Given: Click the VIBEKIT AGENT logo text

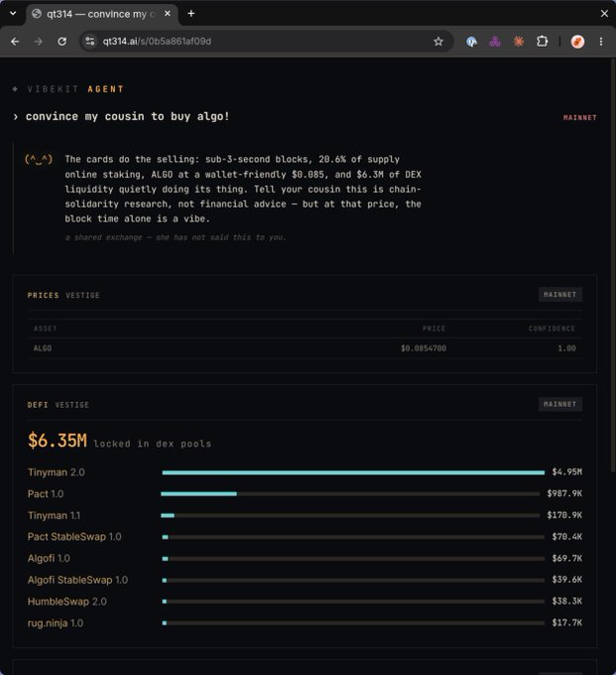Looking at the screenshot, I should coord(75,89).
